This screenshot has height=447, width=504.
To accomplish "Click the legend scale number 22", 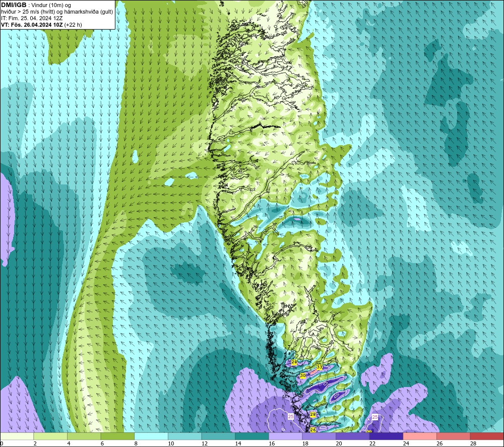I will 372,443.
